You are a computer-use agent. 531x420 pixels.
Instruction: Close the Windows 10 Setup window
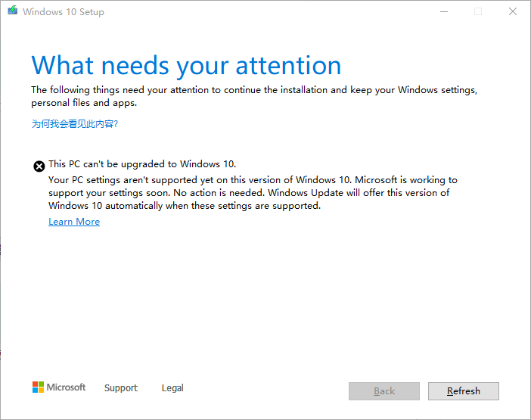pyautogui.click(x=513, y=11)
